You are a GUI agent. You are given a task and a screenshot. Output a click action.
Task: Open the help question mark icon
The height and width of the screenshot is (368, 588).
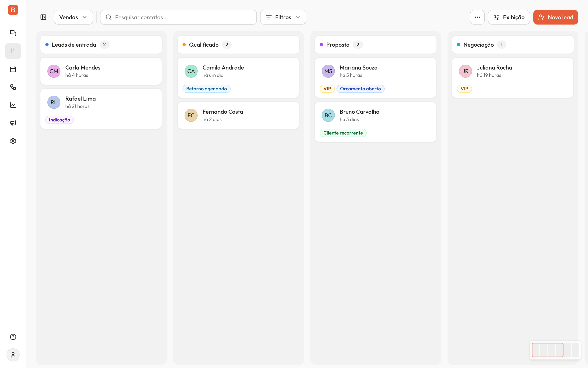[13, 337]
